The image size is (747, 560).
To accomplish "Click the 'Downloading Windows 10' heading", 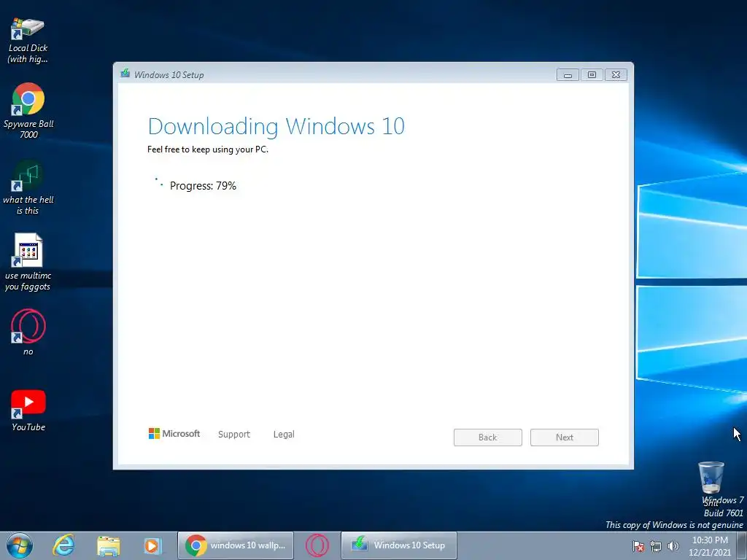I will [x=276, y=127].
